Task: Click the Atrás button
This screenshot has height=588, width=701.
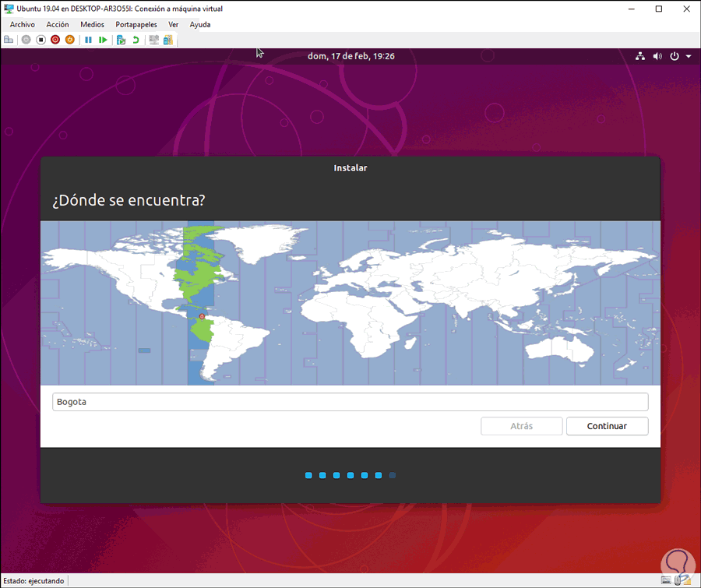Action: tap(521, 426)
